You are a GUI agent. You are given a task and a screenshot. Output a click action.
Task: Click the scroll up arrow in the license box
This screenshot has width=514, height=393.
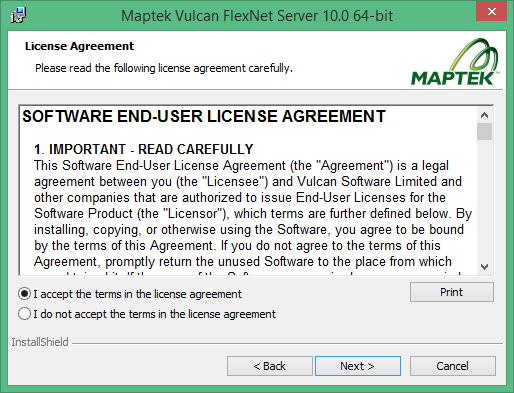point(484,115)
